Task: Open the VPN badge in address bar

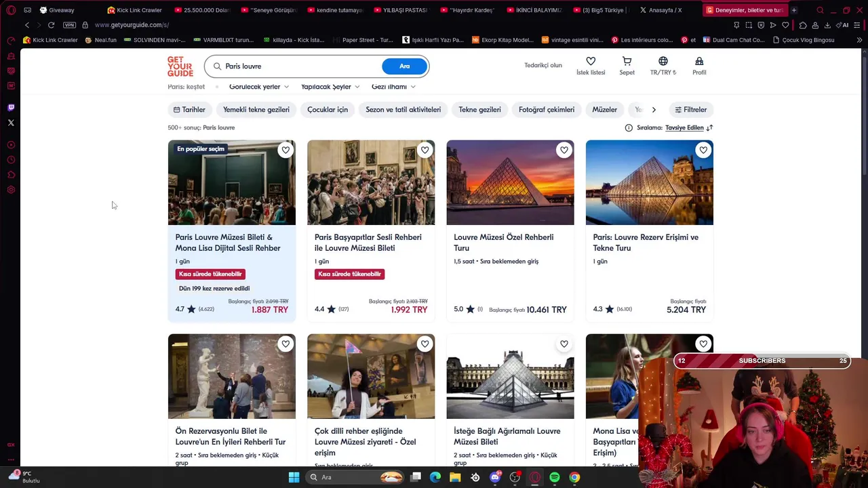Action: click(x=69, y=25)
